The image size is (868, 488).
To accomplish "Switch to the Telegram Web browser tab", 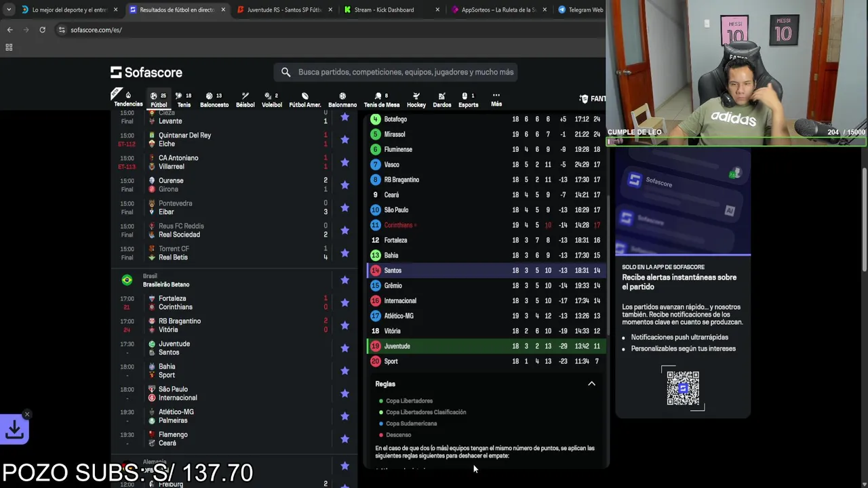I will tap(580, 9).
